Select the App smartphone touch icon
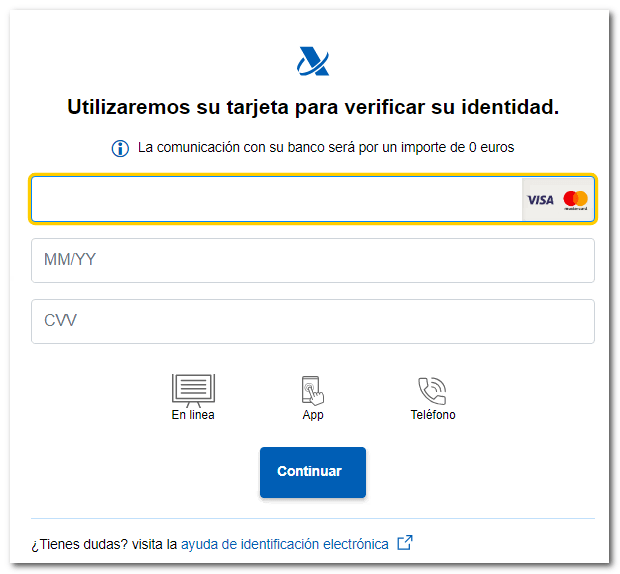Screen dimensions: 620x574 (x=312, y=391)
